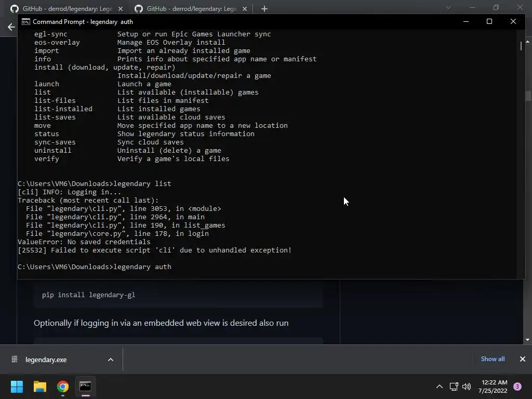Open volume control tray icon
The width and height of the screenshot is (532, 399).
[467, 387]
